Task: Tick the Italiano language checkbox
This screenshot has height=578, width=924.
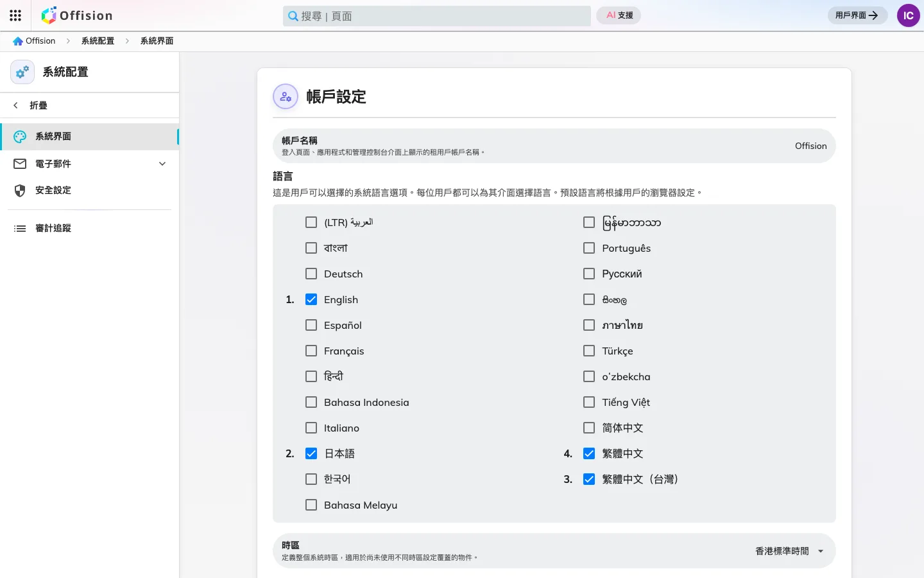Action: coord(311,428)
